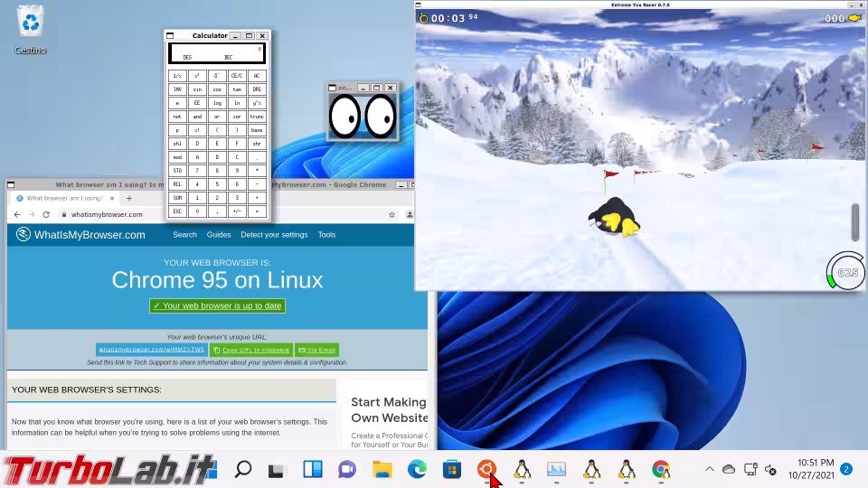Go forward in the Chrome window
The width and height of the screenshot is (868, 488).
tap(32, 215)
